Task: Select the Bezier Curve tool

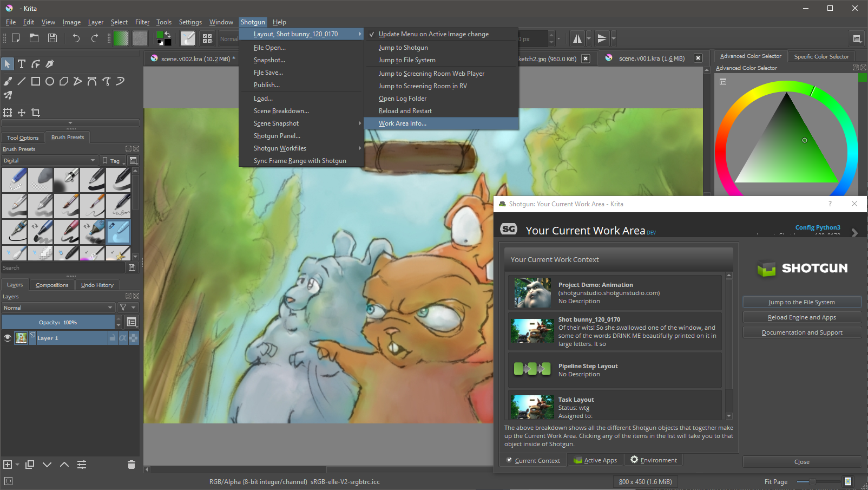Action: point(92,81)
